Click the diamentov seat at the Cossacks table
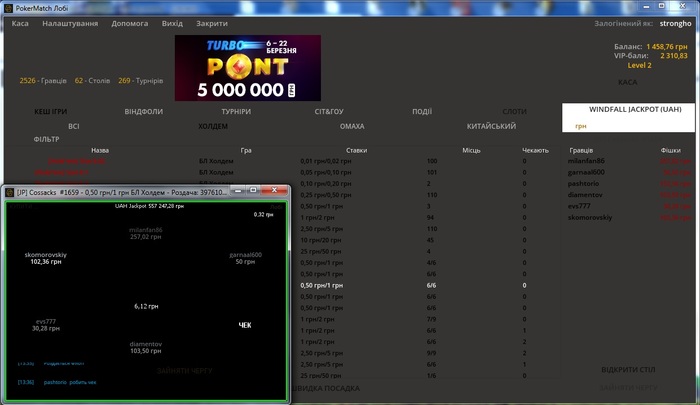This screenshot has height=405, width=700. pyautogui.click(x=146, y=347)
